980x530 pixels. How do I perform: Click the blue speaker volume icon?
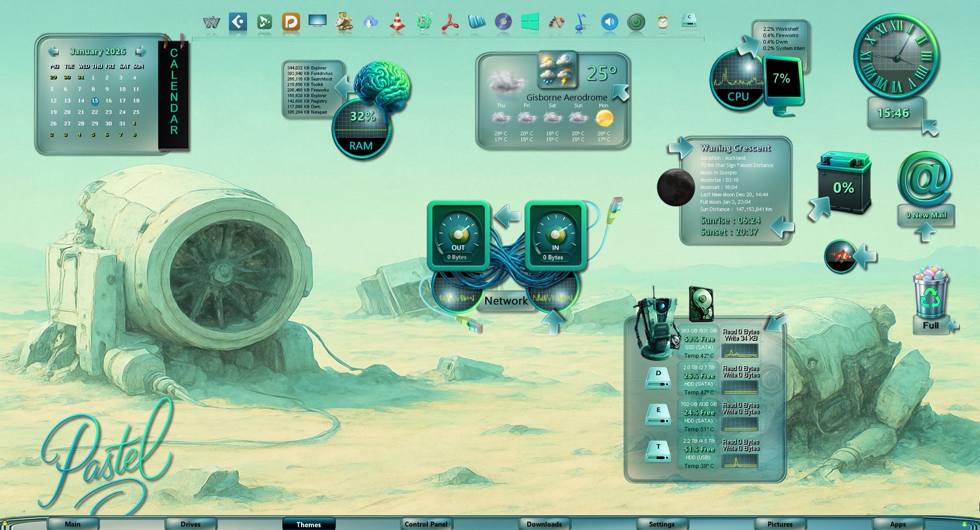(x=609, y=22)
